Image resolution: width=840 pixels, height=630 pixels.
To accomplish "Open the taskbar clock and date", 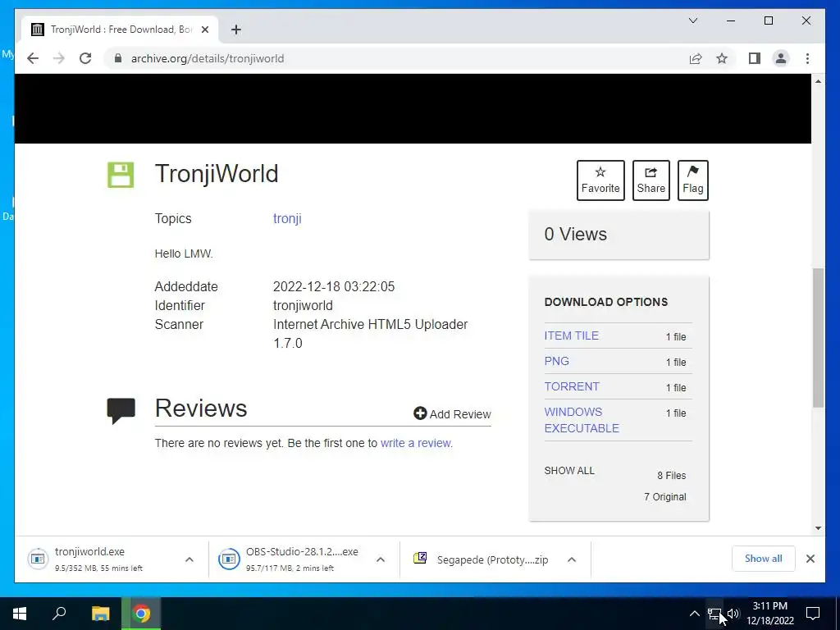I will pos(769,614).
